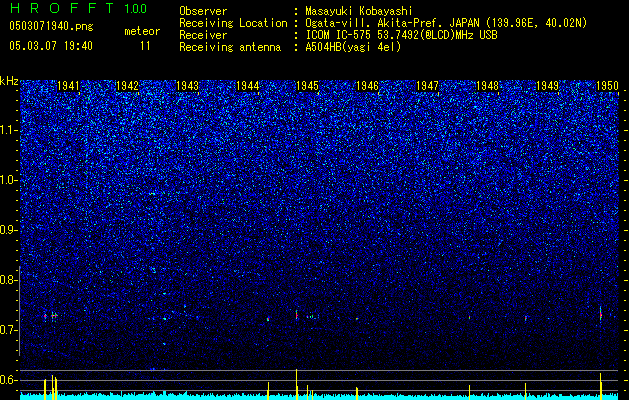Select the 1945 time marker
The width and height of the screenshot is (629, 400).
tap(307, 86)
